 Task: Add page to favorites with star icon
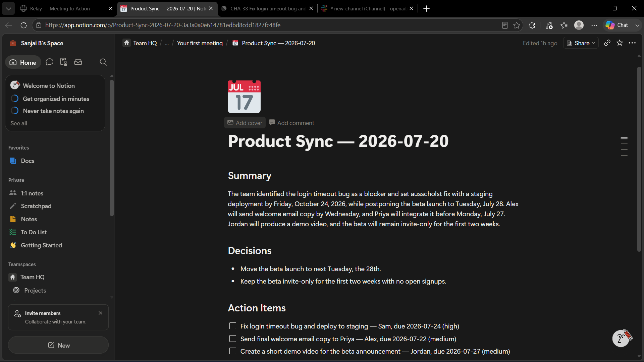click(x=620, y=43)
